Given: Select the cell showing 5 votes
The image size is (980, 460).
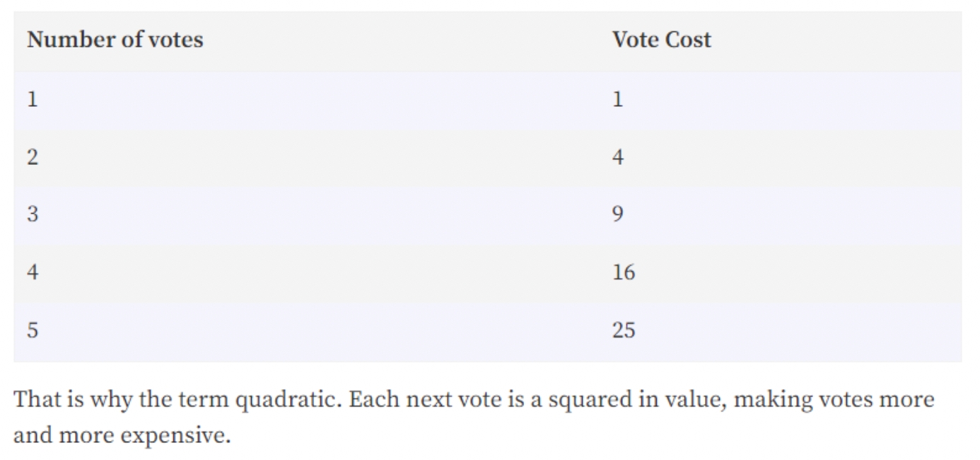Looking at the screenshot, I should tap(32, 330).
